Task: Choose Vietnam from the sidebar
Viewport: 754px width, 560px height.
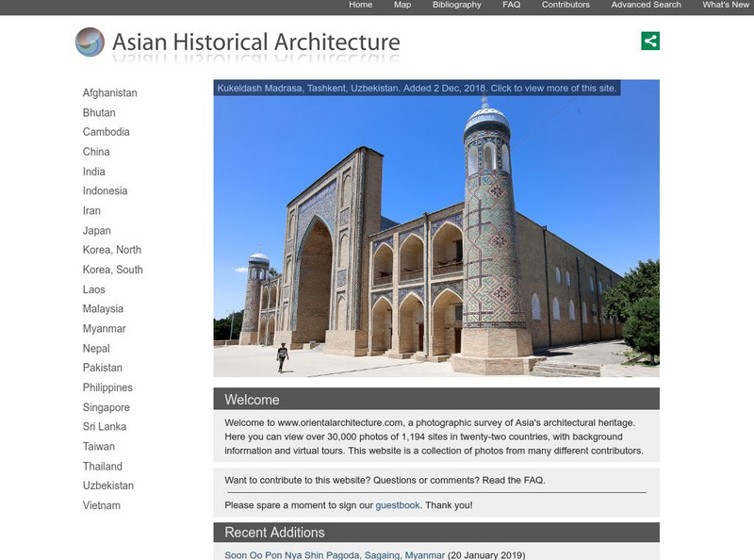Action: [101, 505]
